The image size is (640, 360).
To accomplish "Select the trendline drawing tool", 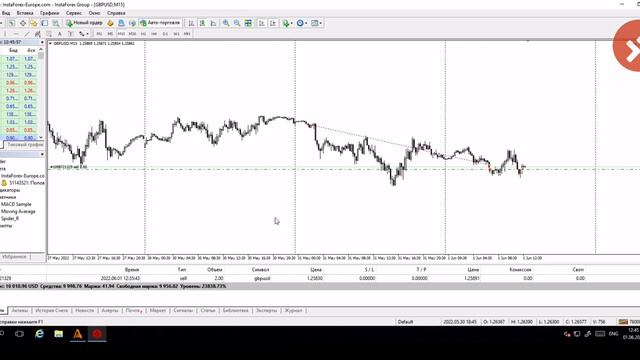I will tap(27, 34).
